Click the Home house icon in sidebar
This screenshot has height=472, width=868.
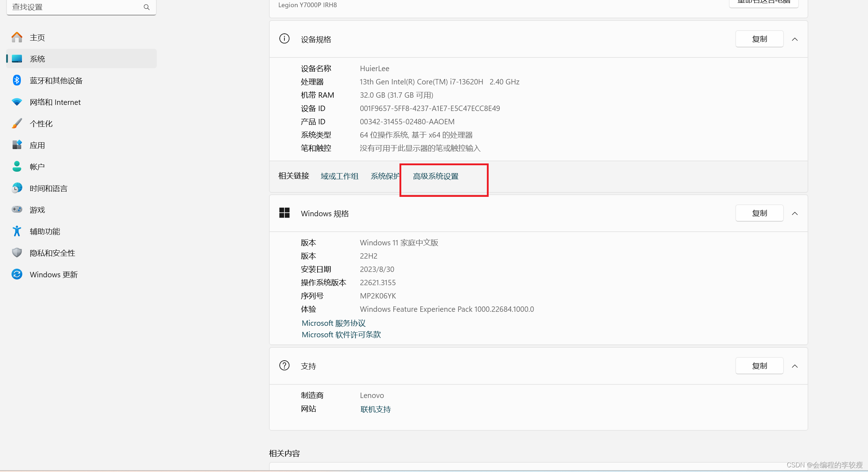(x=17, y=37)
